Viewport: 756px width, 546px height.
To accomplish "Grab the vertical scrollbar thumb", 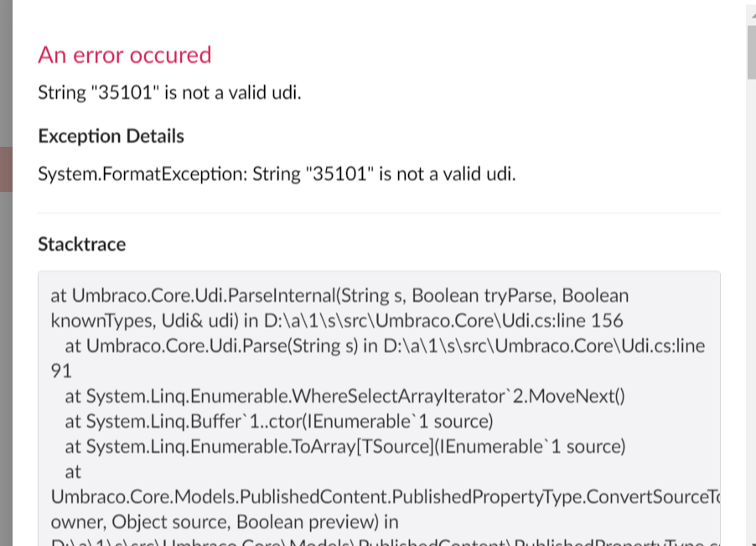I will pos(752,52).
